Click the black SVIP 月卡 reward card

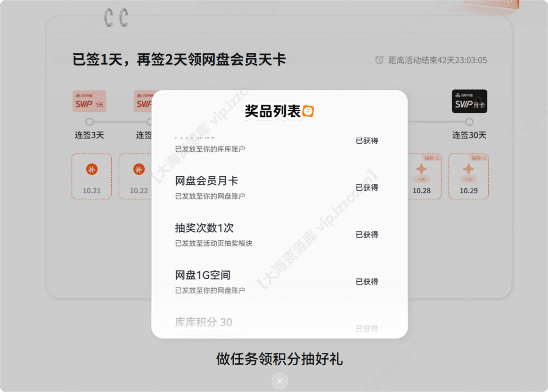pyautogui.click(x=469, y=101)
